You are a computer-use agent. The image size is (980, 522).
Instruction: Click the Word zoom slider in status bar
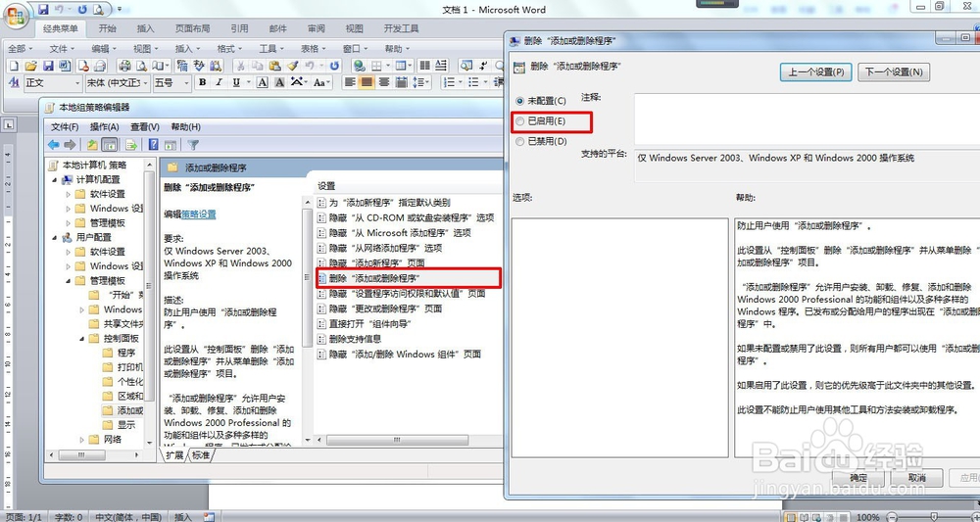tap(933, 517)
